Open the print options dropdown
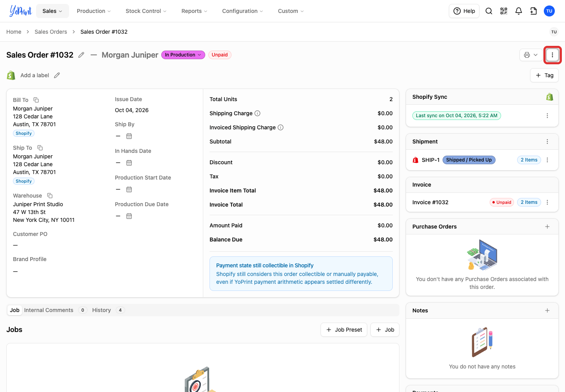Screen dimensions: 565x392 coord(531,55)
